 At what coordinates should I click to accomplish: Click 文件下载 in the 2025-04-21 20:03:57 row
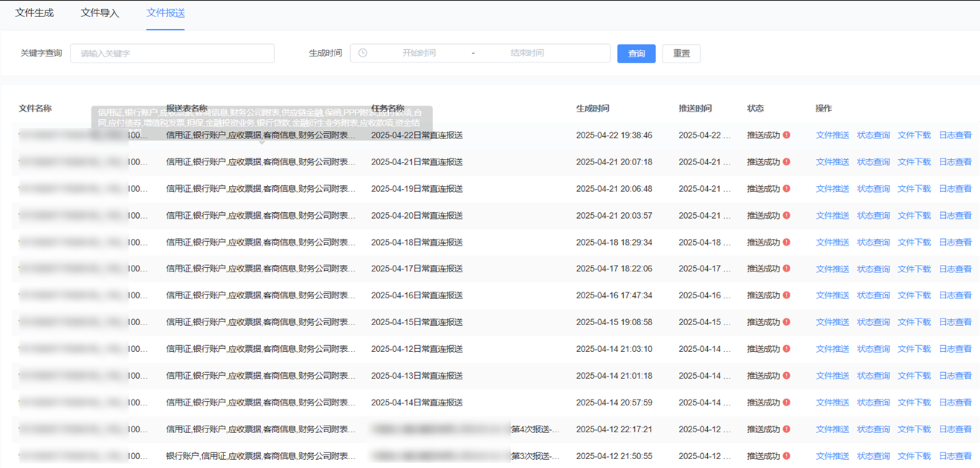pos(915,216)
